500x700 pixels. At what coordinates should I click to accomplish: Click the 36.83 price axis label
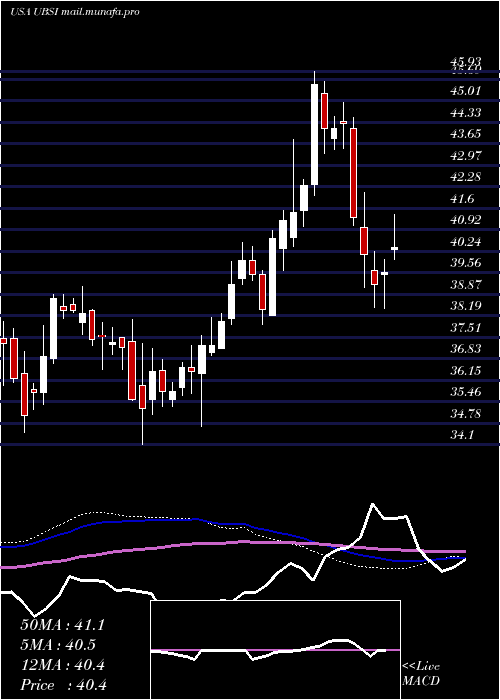point(466,349)
